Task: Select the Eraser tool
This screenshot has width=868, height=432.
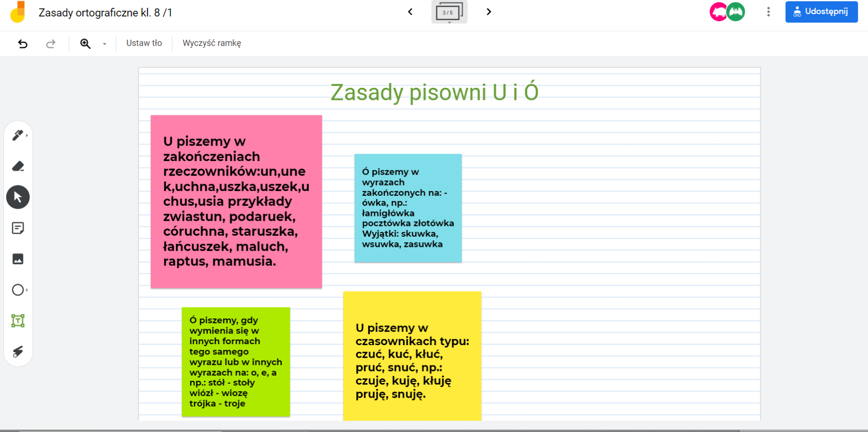Action: (x=18, y=166)
